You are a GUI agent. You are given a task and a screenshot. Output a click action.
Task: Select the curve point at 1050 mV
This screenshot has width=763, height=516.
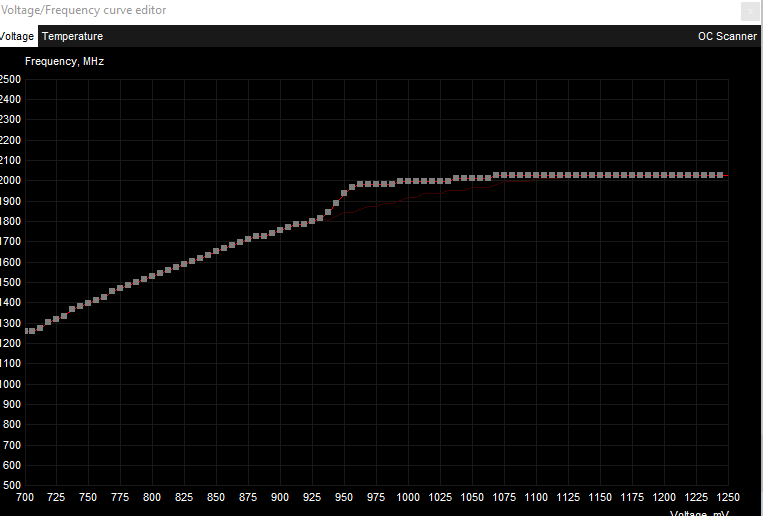472,178
